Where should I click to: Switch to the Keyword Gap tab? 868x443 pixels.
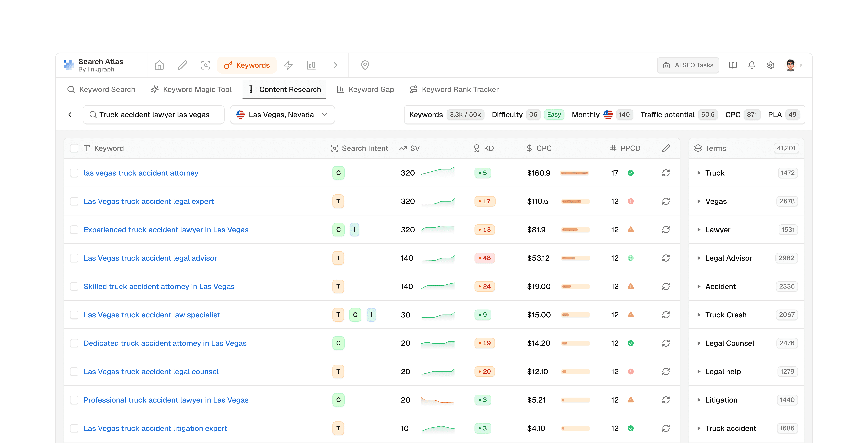pyautogui.click(x=365, y=89)
